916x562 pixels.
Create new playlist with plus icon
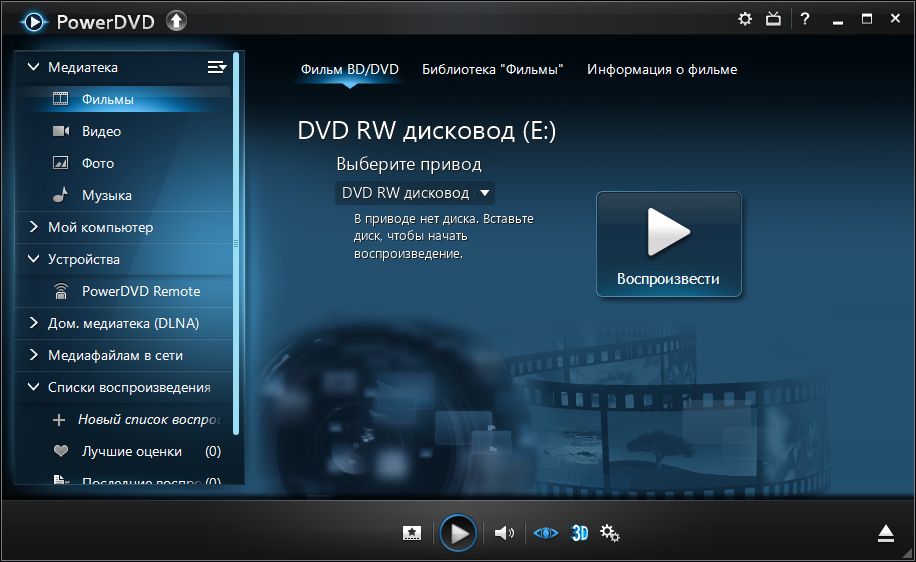(x=59, y=419)
